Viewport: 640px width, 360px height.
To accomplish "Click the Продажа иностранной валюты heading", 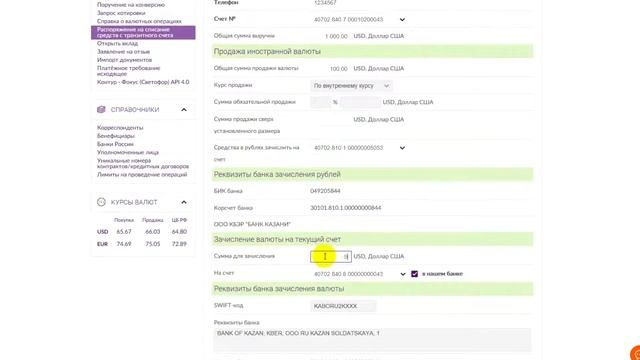I will click(267, 51).
